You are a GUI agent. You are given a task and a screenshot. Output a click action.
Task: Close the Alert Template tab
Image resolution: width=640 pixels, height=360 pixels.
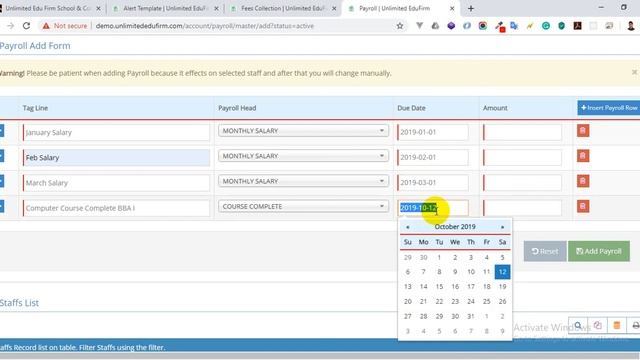pos(216,8)
